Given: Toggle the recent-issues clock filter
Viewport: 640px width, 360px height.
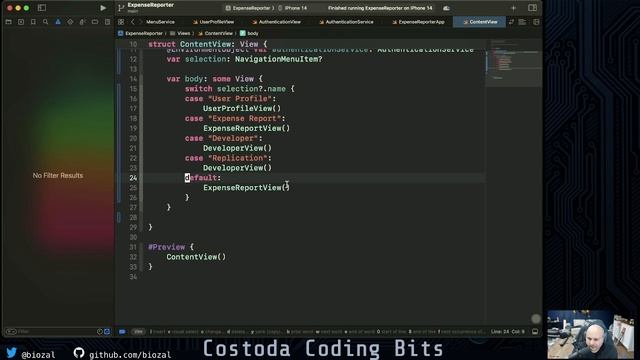Looking at the screenshot, I should coord(100,331).
